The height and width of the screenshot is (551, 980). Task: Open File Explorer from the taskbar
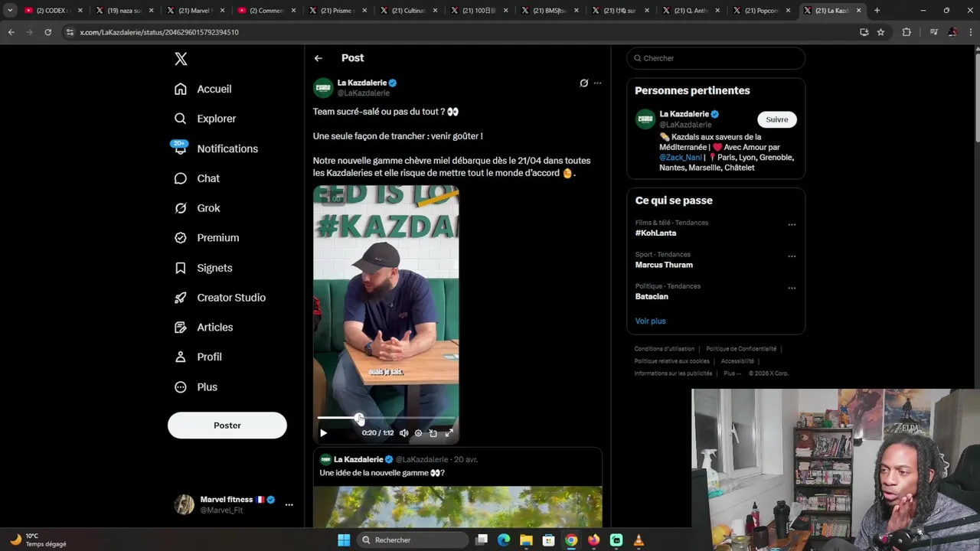pos(526,540)
